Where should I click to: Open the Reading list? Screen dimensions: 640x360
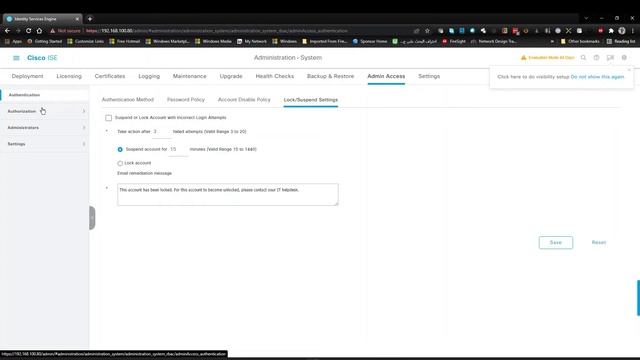pyautogui.click(x=621, y=41)
